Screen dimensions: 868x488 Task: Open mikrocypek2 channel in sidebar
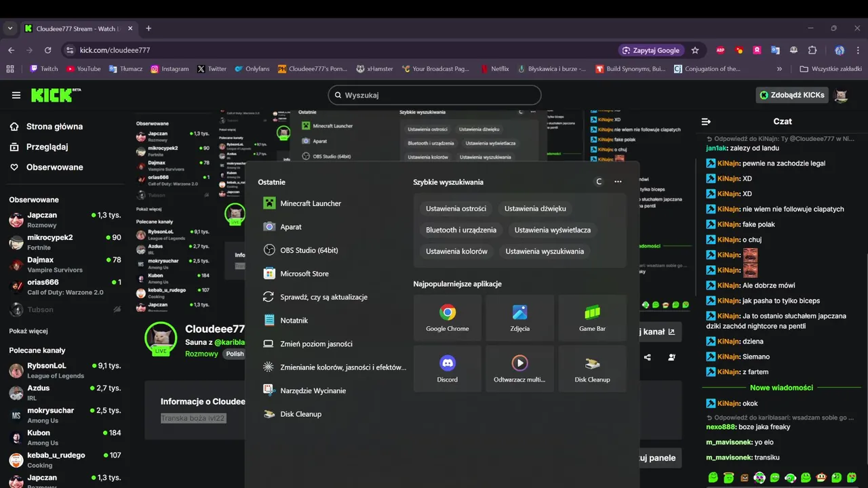(65, 242)
